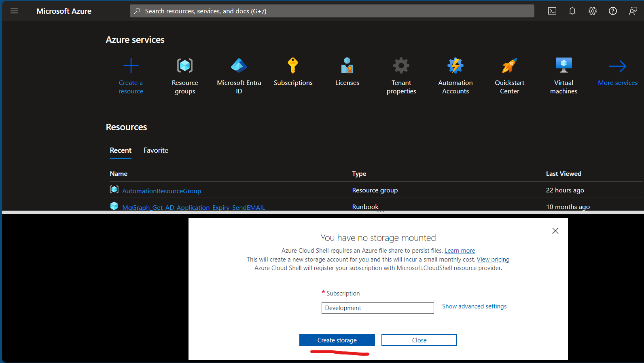Open the feedback icon
644x363 pixels.
633,11
